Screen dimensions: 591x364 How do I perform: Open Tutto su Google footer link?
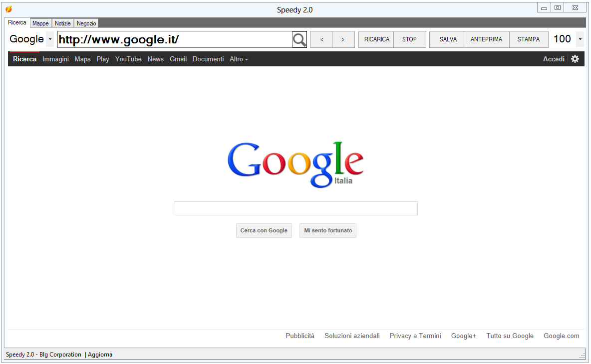tap(510, 336)
